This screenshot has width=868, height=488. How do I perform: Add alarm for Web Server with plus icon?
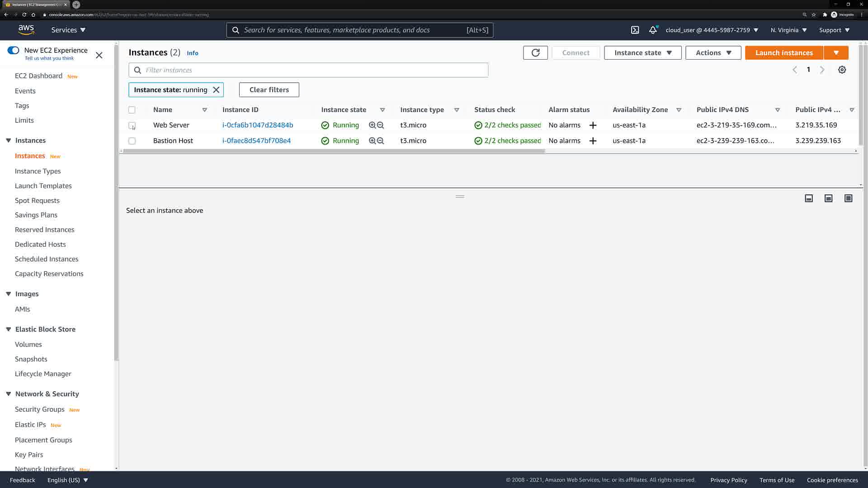coord(593,125)
